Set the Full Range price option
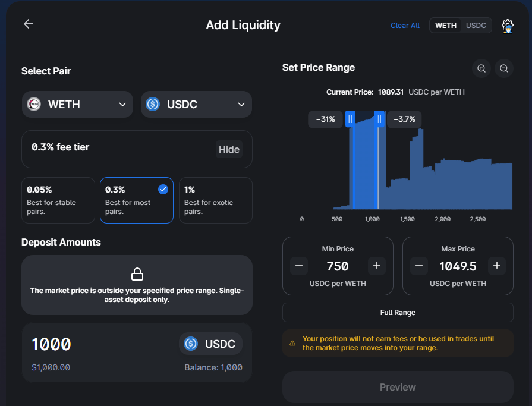The height and width of the screenshot is (406, 532). [x=398, y=313]
